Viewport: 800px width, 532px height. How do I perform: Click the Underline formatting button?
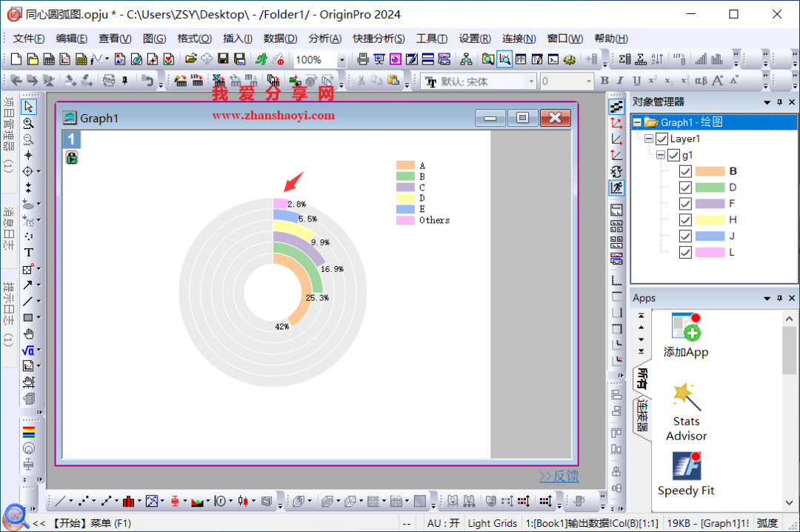636,81
